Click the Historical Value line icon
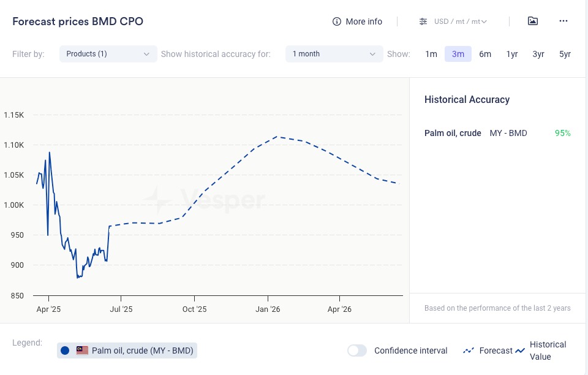This screenshot has height=375, width=588. click(x=520, y=350)
